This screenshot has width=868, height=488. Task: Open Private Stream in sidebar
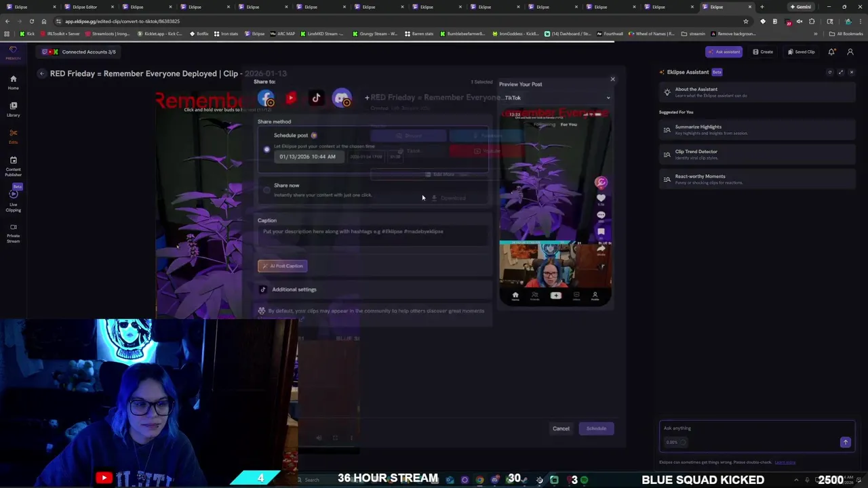(13, 233)
